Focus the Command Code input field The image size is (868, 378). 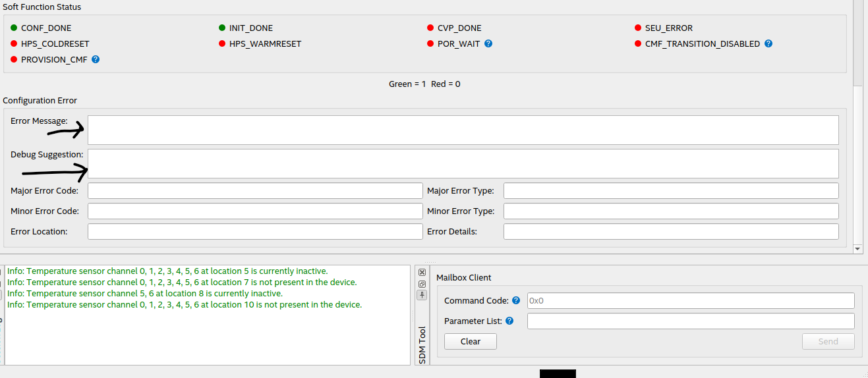pos(690,301)
